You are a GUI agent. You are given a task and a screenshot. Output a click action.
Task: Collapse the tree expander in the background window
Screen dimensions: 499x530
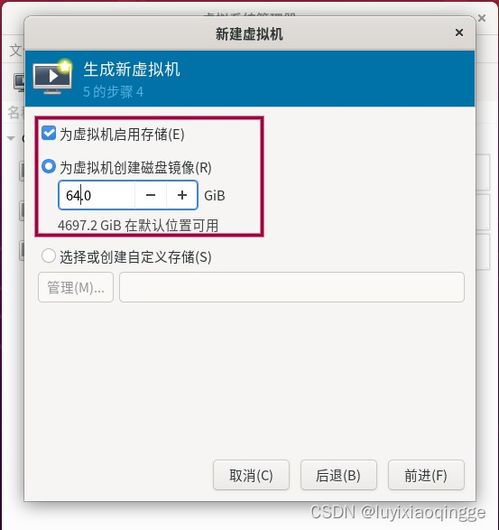(x=11, y=138)
